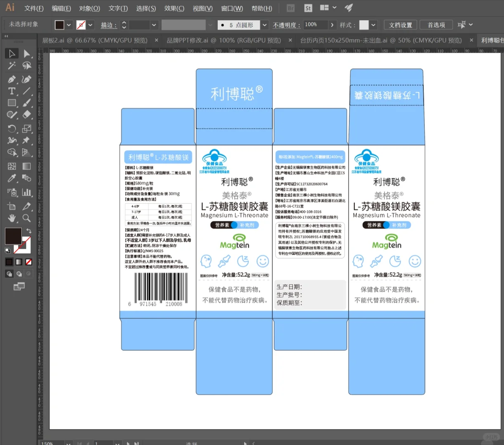
Task: Open the 对象(O) menu
Action: click(x=89, y=8)
